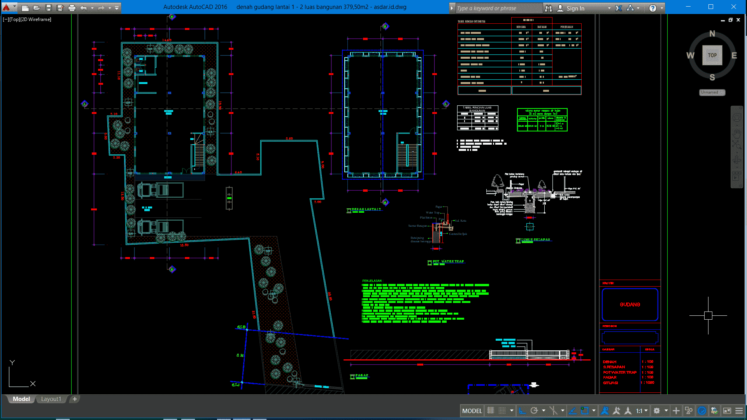Viewport: 747px width, 420px height.
Task: Click the Hardware acceleration blue icon
Action: (702, 410)
